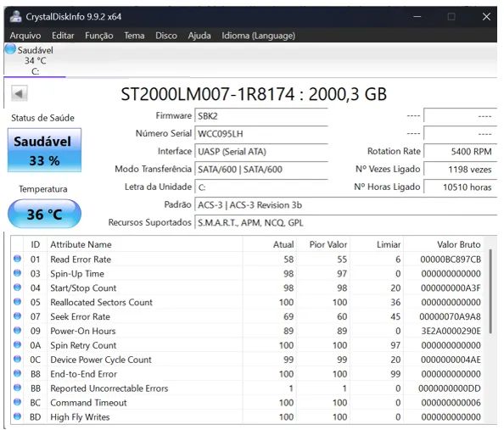
Task: Open the Idioma (Language) menu
Action: [x=259, y=36]
